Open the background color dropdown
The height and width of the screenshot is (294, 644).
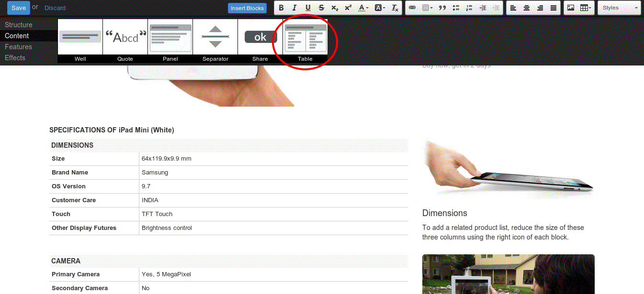point(380,8)
